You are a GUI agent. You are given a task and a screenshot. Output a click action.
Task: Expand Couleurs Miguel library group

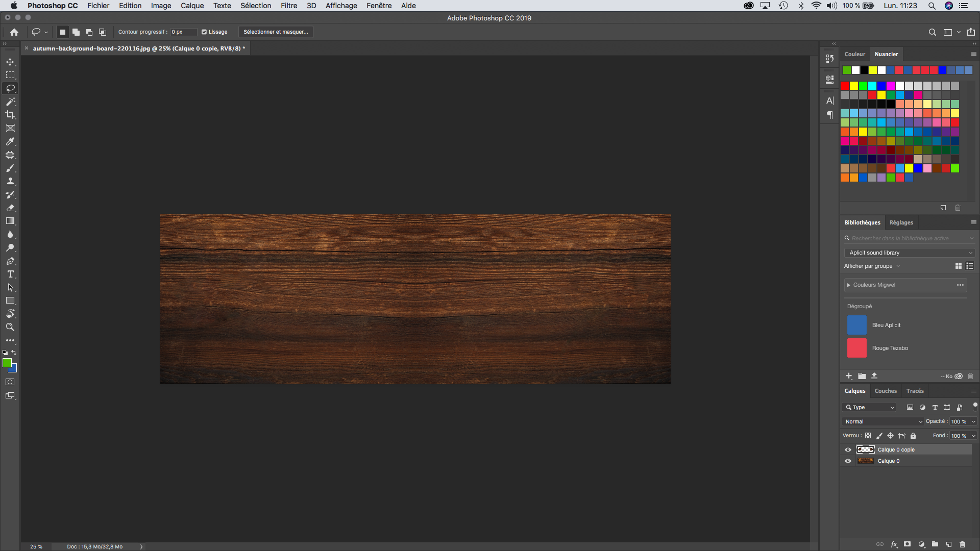(x=849, y=285)
